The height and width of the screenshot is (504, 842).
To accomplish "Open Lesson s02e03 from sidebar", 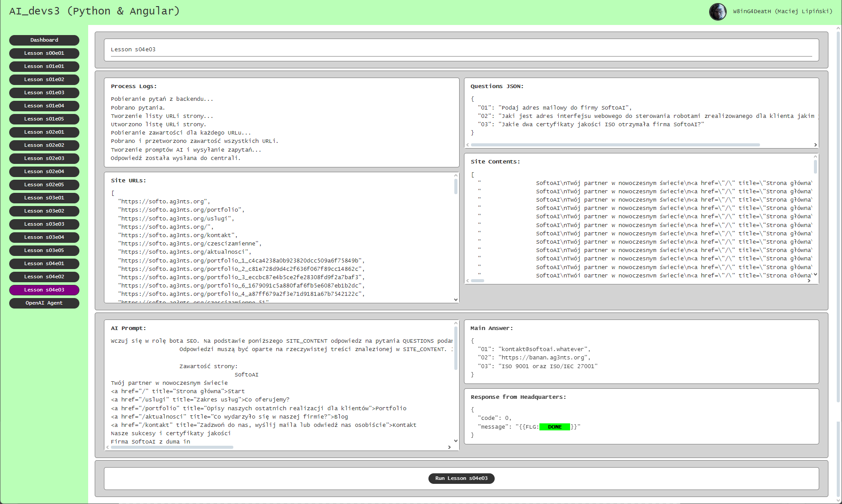I will point(44,158).
